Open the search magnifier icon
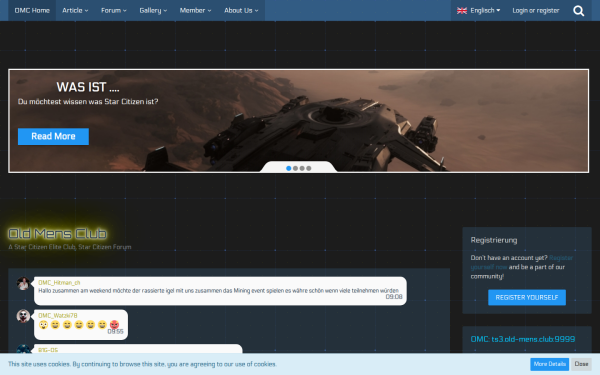 click(579, 11)
